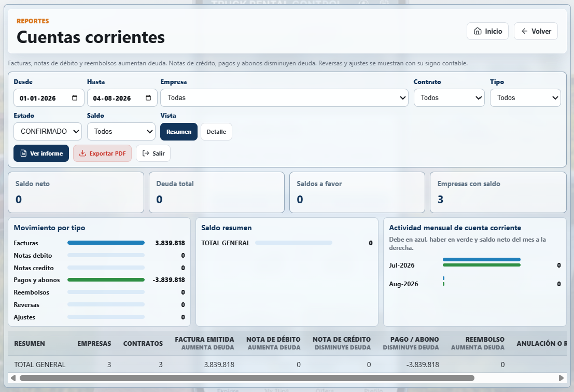Click the Jul-2026 blue debe bar
The width and height of the screenshot is (574, 392).
point(481,259)
